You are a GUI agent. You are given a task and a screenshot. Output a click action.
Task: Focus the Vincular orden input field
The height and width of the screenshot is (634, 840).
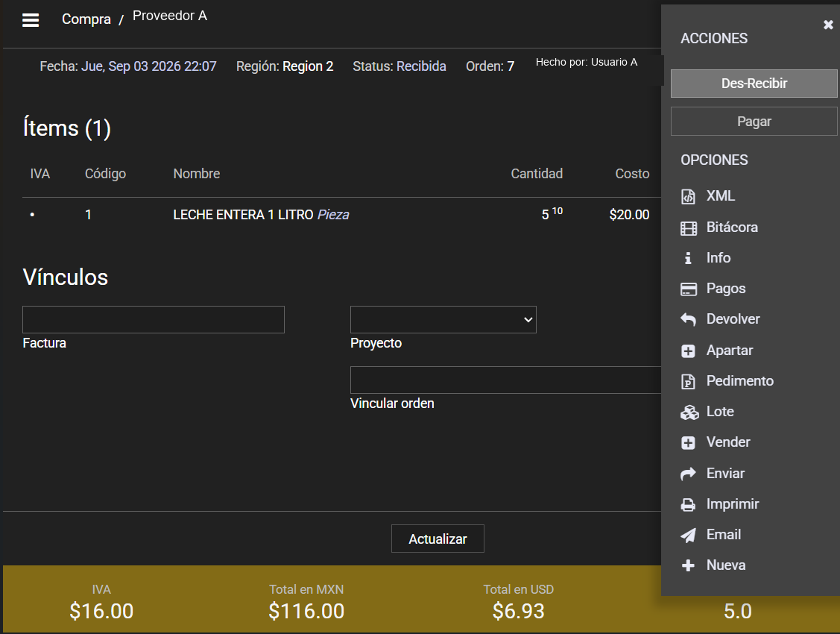pyautogui.click(x=505, y=380)
